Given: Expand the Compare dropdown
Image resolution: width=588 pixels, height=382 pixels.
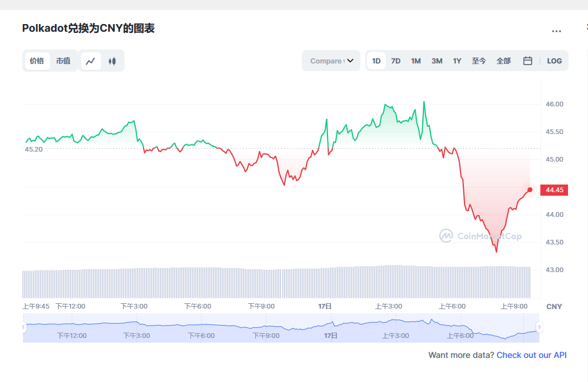Looking at the screenshot, I should pyautogui.click(x=331, y=61).
